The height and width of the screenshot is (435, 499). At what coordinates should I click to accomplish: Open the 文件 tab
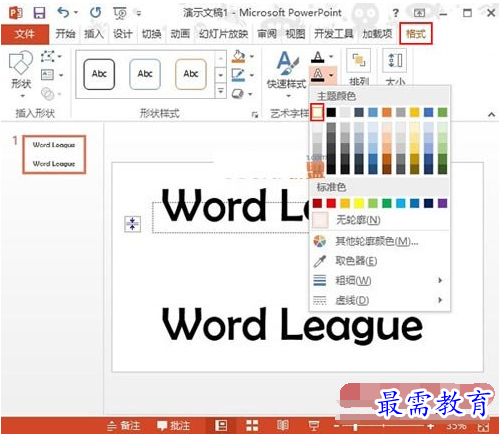pyautogui.click(x=25, y=34)
